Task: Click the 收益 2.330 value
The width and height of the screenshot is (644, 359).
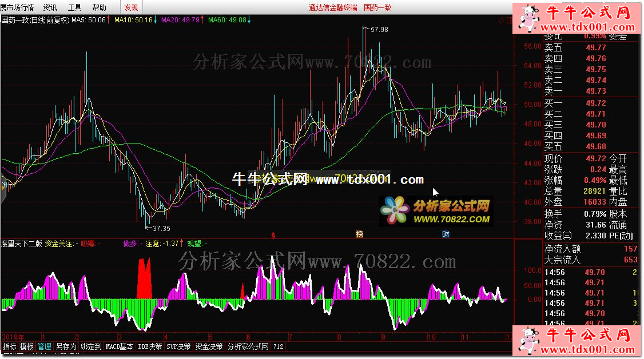Action: pyautogui.click(x=596, y=236)
